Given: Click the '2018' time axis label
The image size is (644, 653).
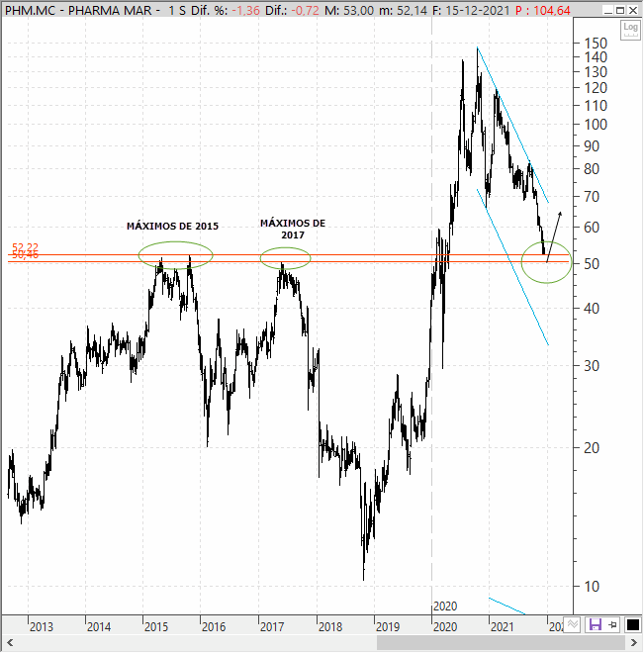Looking at the screenshot, I should pos(329,626).
